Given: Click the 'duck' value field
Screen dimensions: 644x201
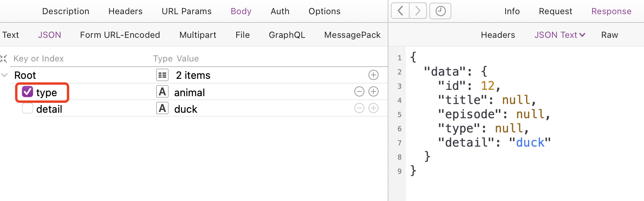Looking at the screenshot, I should point(186,109).
